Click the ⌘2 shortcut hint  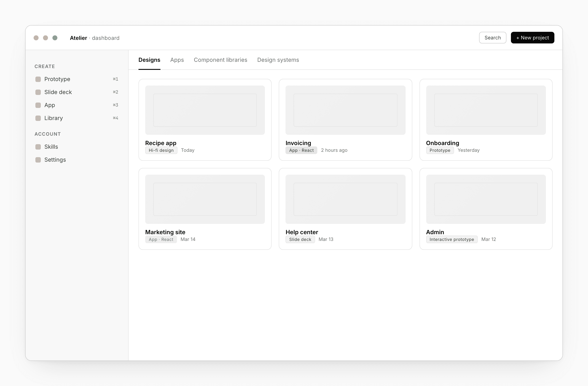click(115, 92)
